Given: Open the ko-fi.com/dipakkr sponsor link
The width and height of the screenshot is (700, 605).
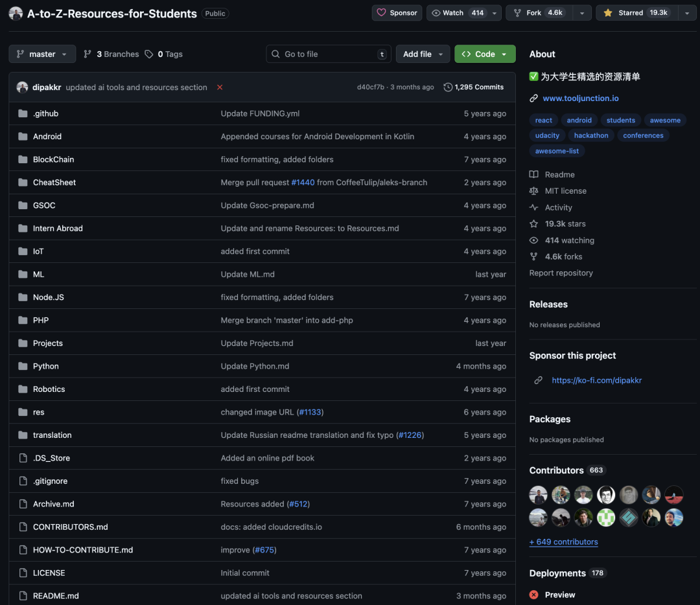Looking at the screenshot, I should pos(596,380).
